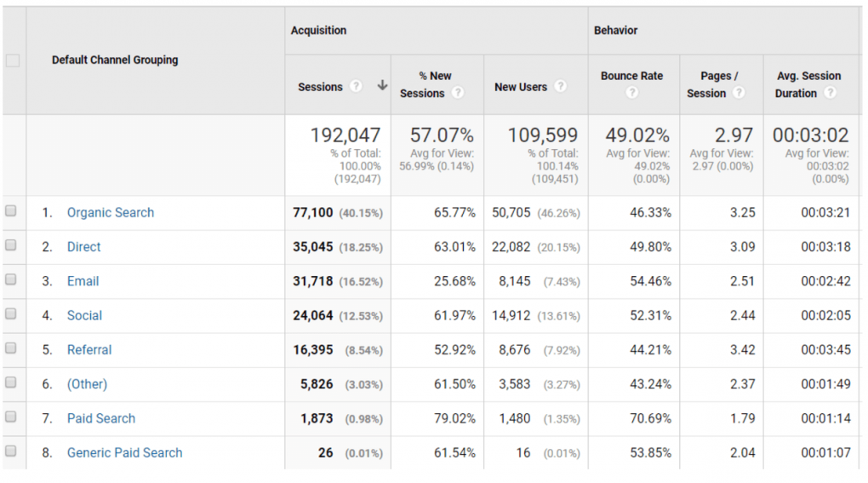Click Paid Search bounce rate 70.69%
This screenshot has width=868, height=483.
point(650,419)
